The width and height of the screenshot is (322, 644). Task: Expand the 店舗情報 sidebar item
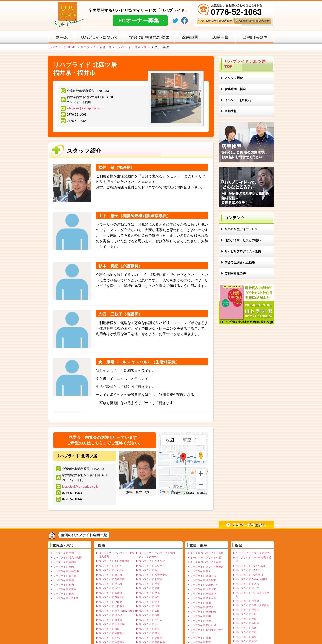[246, 111]
